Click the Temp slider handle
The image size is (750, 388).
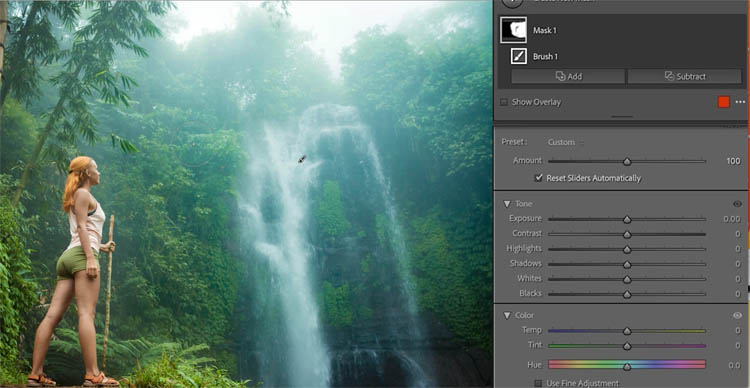pyautogui.click(x=627, y=331)
